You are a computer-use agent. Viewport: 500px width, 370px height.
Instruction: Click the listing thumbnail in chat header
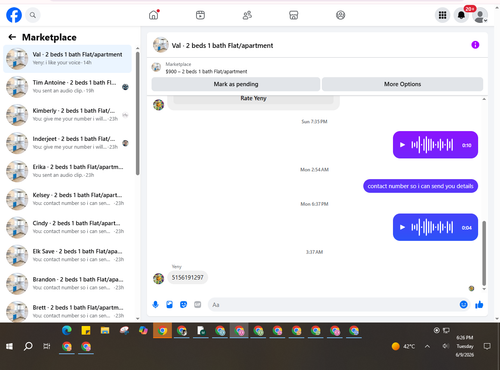[x=160, y=45]
